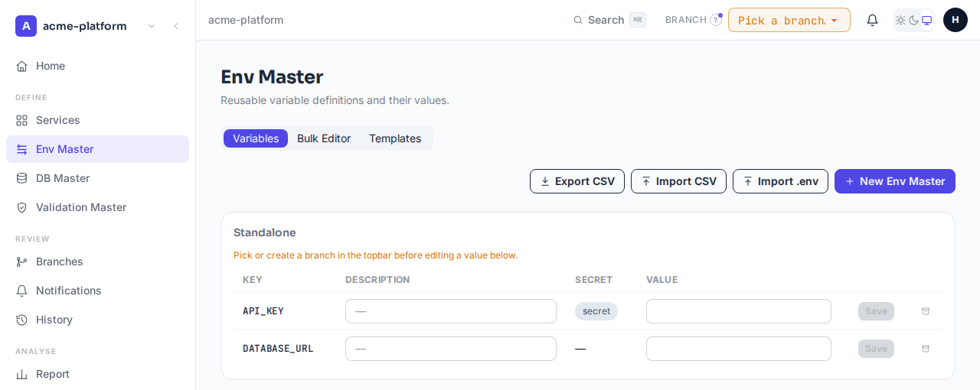Screen dimensions: 980x390
Task: Open the user avatar H menu
Action: coord(955,20)
